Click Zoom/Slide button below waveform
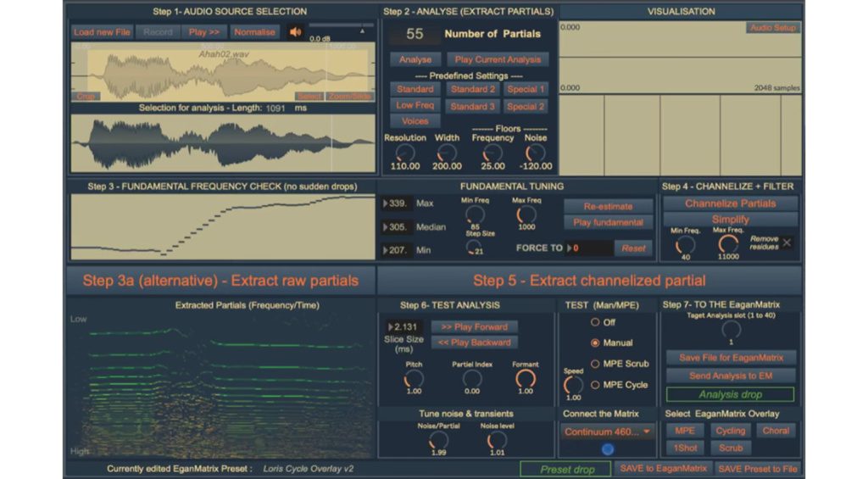Screen dimensions: 868x479 point(349,97)
